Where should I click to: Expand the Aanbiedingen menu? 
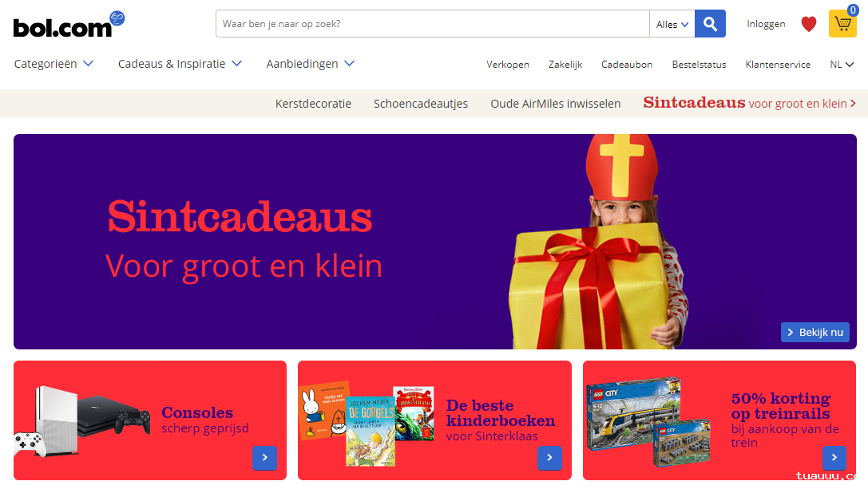tap(310, 64)
